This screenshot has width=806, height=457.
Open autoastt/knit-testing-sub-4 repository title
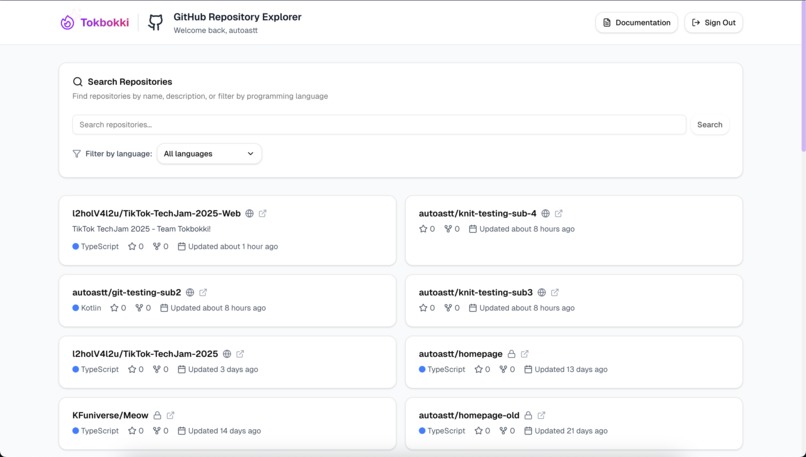point(478,213)
